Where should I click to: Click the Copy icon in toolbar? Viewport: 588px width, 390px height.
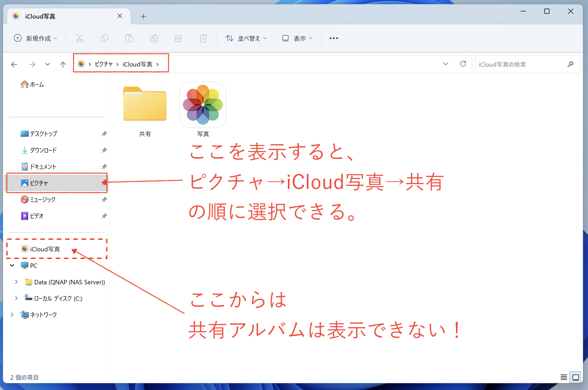coord(104,38)
